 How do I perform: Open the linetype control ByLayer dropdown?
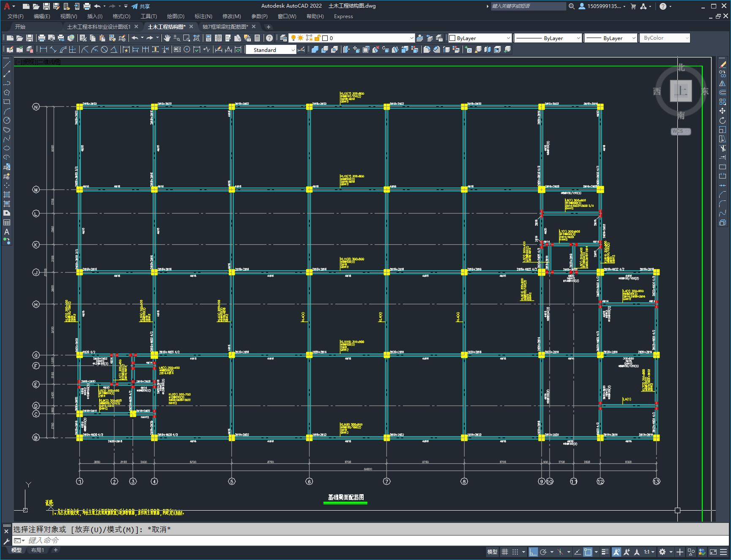coord(548,38)
